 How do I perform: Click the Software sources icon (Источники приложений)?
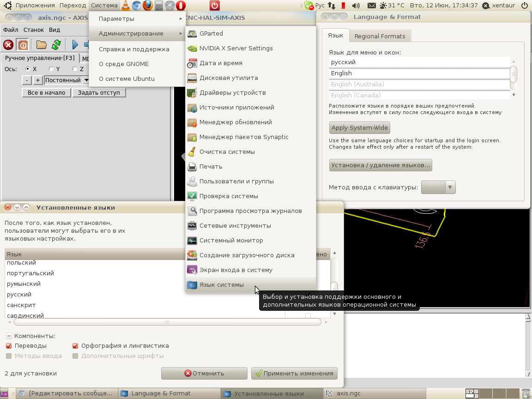point(192,108)
